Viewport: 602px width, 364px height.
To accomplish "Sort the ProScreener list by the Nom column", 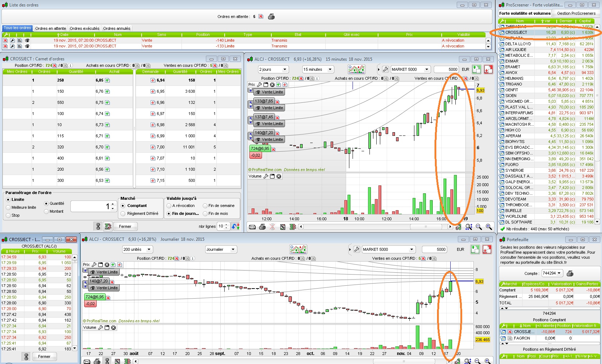I will click(520, 21).
